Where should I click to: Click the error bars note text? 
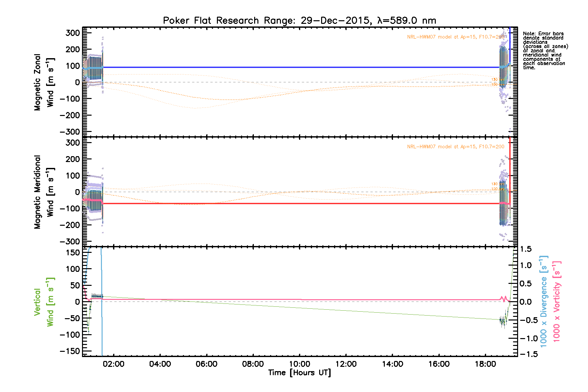tap(545, 51)
